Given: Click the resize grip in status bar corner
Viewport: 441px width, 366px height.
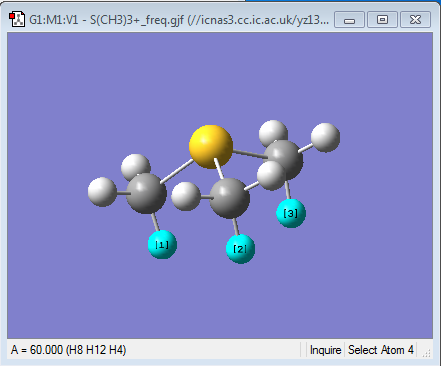Looking at the screenshot, I should pos(427,353).
